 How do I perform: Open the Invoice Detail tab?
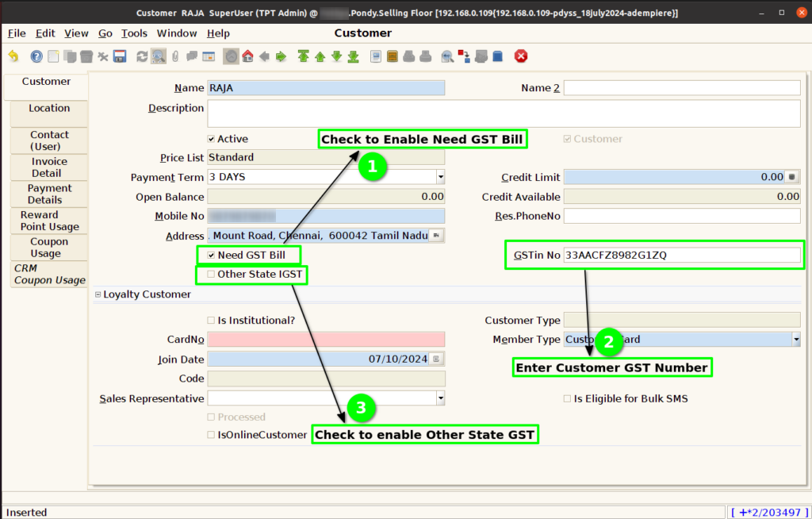pyautogui.click(x=48, y=167)
